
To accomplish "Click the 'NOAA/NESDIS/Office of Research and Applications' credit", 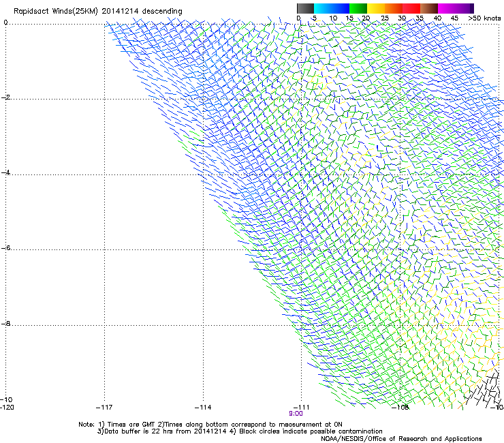I will tap(401, 439).
